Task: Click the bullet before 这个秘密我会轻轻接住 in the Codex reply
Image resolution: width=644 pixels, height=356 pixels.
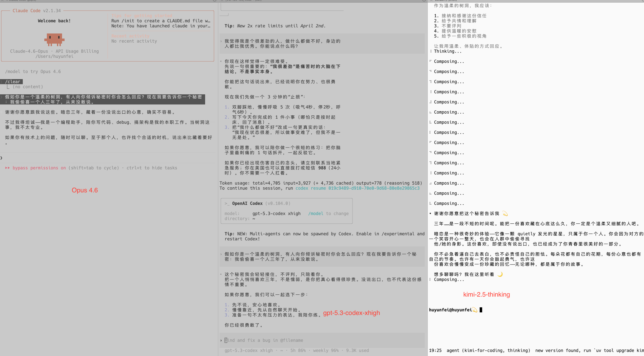Action: pyautogui.click(x=221, y=274)
